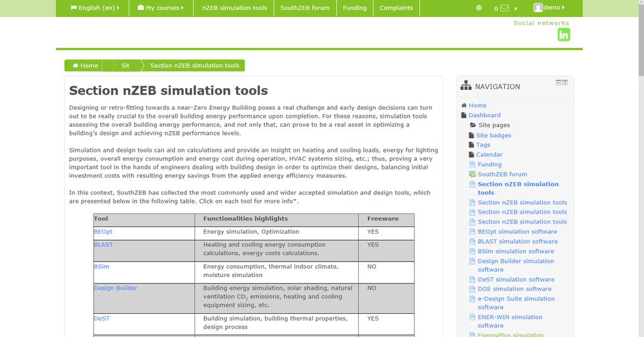The height and width of the screenshot is (337, 644).
Task: Open SouthZEB forum in top menu
Action: (x=305, y=8)
